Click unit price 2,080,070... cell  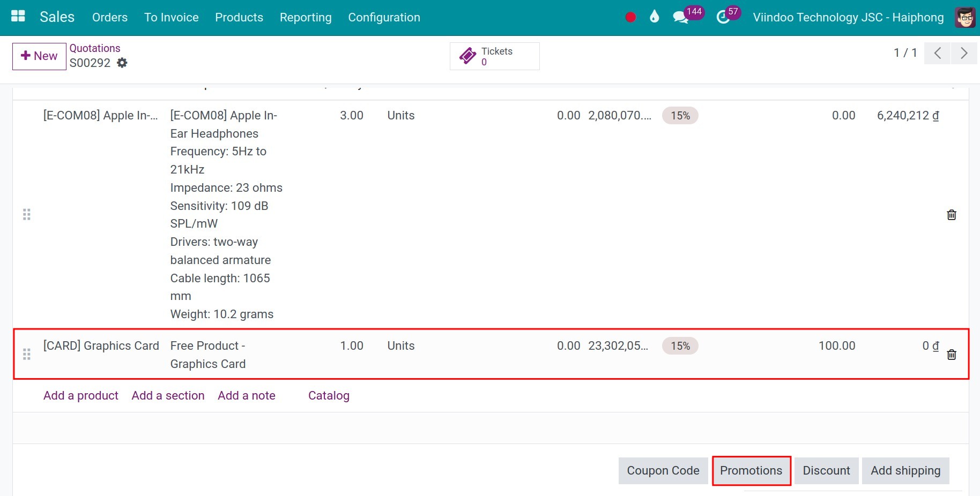(x=620, y=116)
